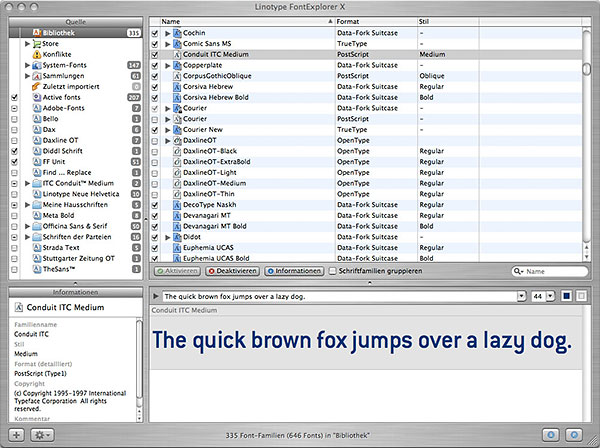This screenshot has height=448, width=600.
Task: Open the gear action menu
Action: click(42, 435)
